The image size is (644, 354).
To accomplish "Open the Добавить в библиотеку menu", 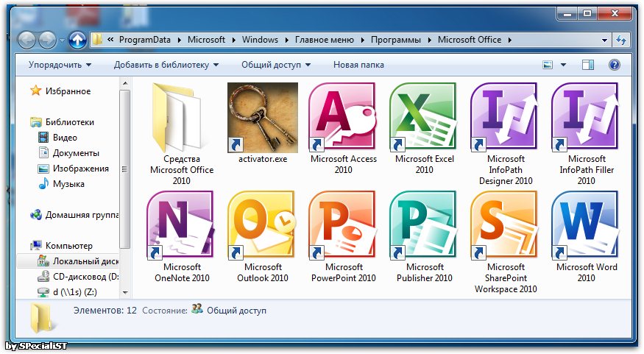I will tap(166, 65).
